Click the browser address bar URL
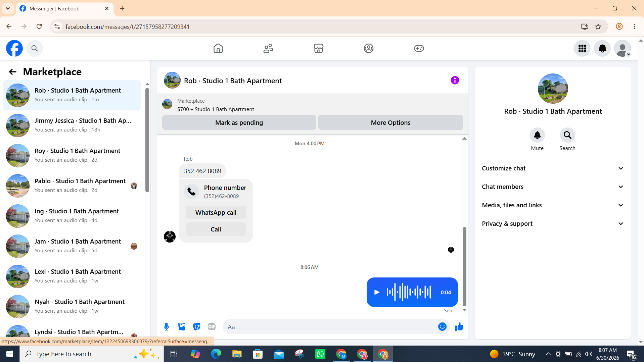This screenshot has height=362, width=644. click(128, 27)
